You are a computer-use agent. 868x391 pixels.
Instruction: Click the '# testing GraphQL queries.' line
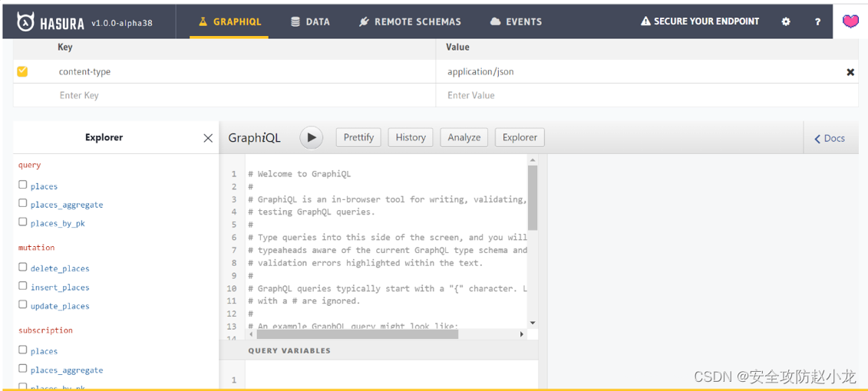coord(312,212)
